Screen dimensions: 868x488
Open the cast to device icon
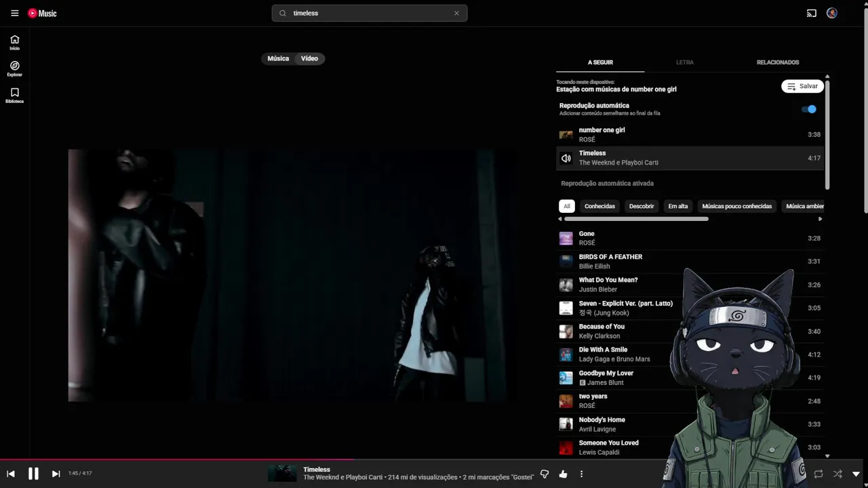coord(811,13)
